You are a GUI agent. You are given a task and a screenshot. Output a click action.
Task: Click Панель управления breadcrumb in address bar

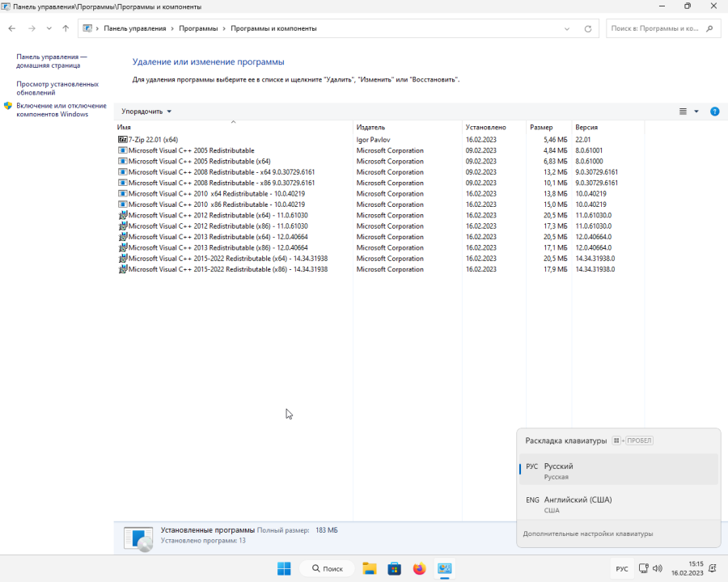pyautogui.click(x=134, y=28)
